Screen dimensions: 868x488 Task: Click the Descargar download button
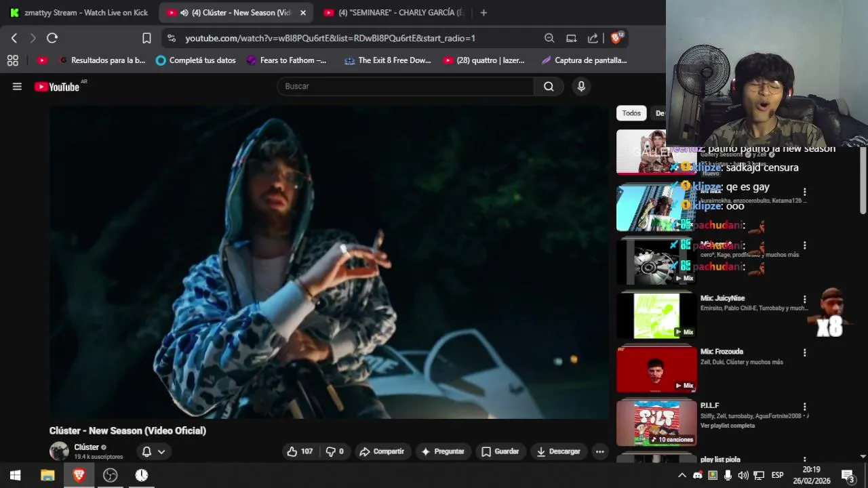click(x=559, y=451)
